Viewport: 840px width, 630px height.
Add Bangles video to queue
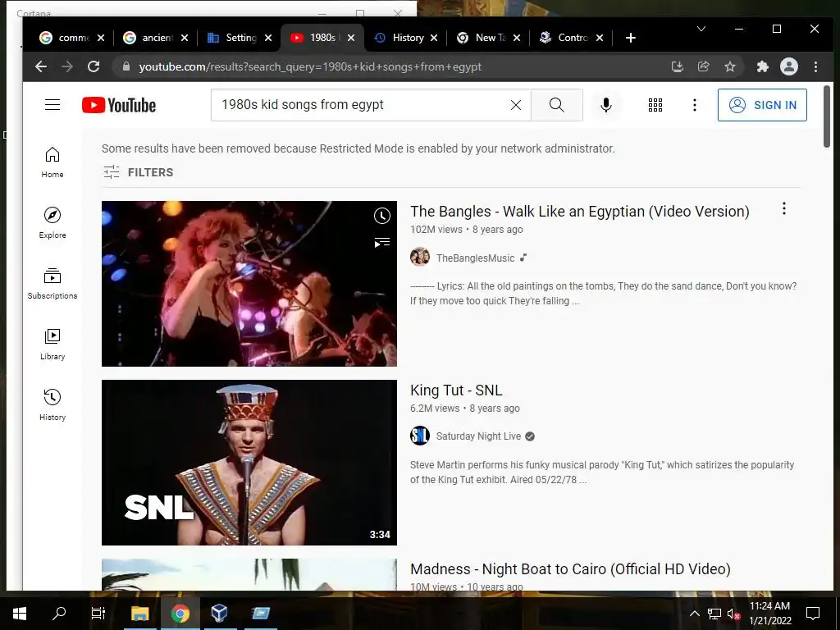pos(381,243)
